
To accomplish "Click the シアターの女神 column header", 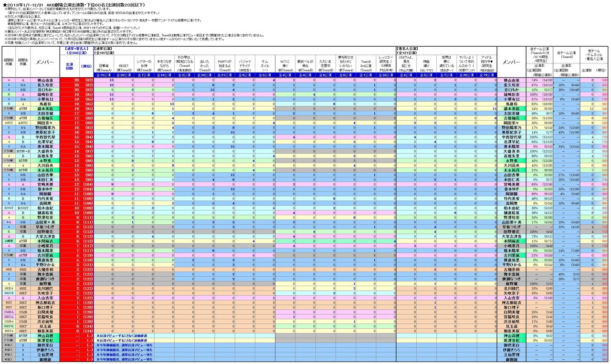I will (x=144, y=64).
